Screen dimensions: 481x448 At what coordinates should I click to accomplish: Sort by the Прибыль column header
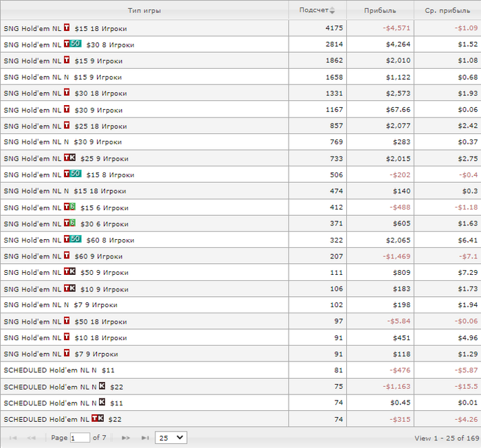coord(380,10)
